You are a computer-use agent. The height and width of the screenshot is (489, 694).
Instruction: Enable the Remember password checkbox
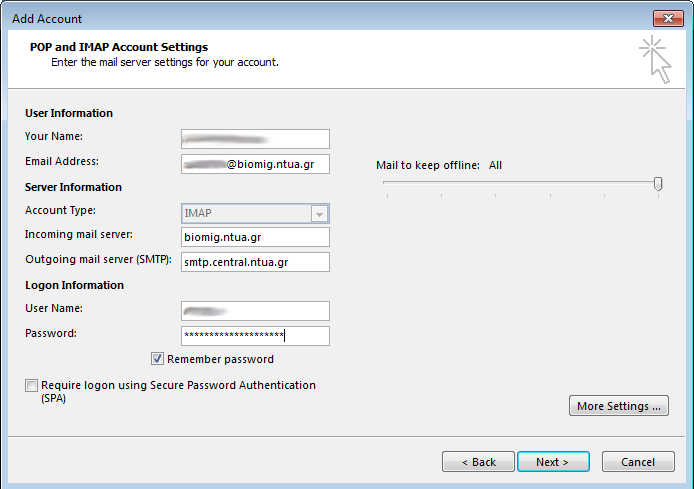tap(158, 359)
